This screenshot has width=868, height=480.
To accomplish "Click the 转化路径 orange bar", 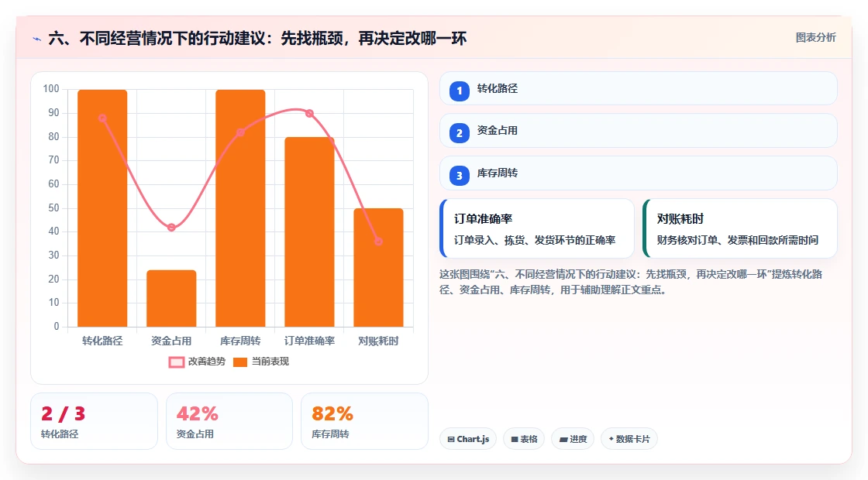I will pos(102,208).
